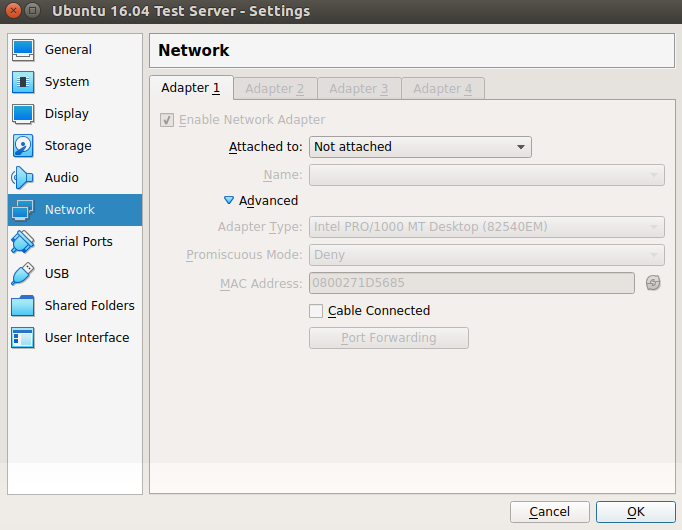The height and width of the screenshot is (530, 682).
Task: Click the User Interface window icon
Action: (x=23, y=337)
